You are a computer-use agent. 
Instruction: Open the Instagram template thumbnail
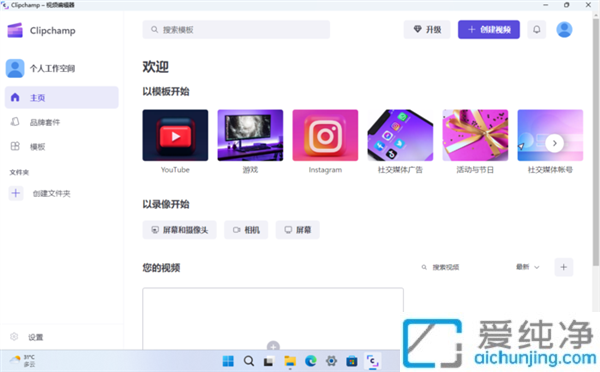pyautogui.click(x=325, y=135)
